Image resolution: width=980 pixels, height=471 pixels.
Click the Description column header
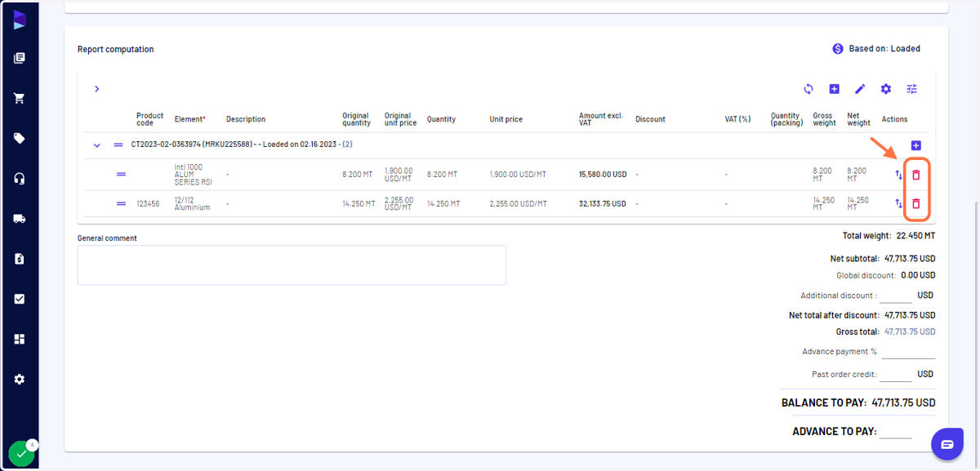click(x=246, y=119)
